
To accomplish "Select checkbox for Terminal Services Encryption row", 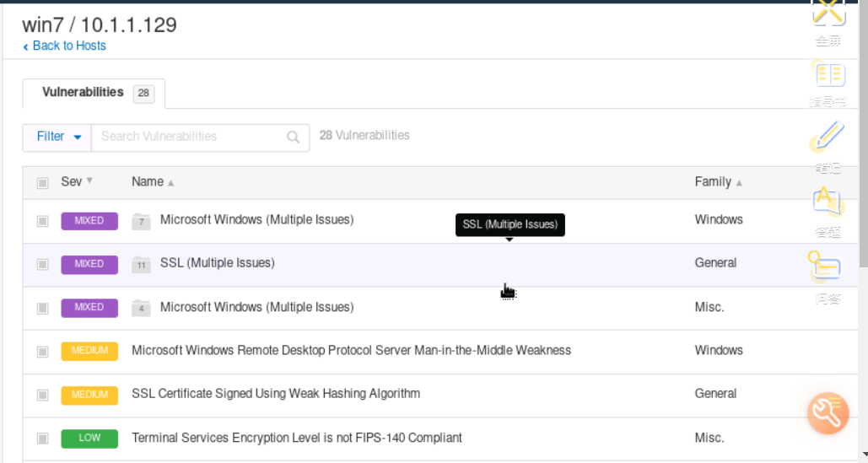I will click(42, 439).
